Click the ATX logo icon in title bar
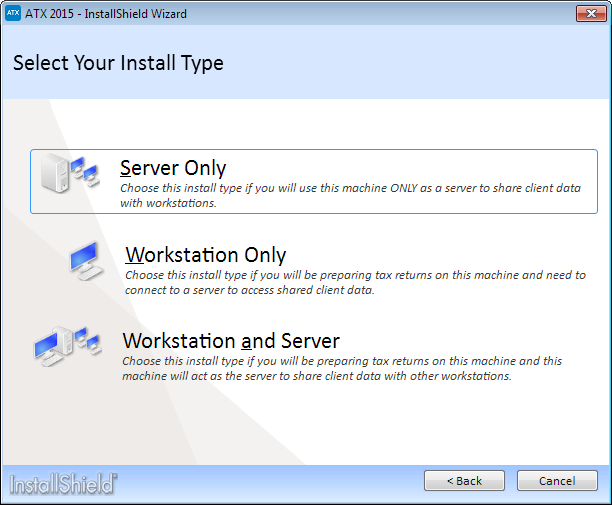Viewport: 612px width, 505px height. pos(12,13)
